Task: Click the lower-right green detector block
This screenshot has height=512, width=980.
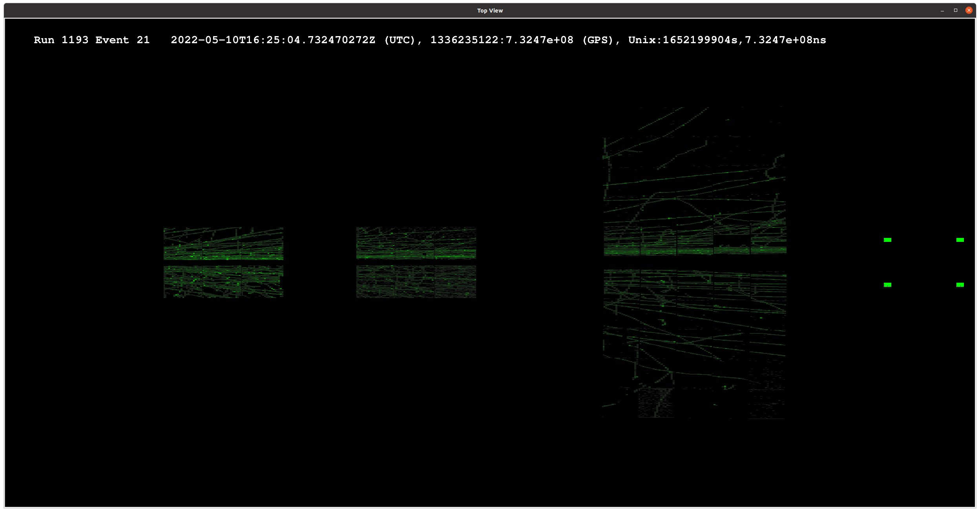Action: pyautogui.click(x=960, y=285)
